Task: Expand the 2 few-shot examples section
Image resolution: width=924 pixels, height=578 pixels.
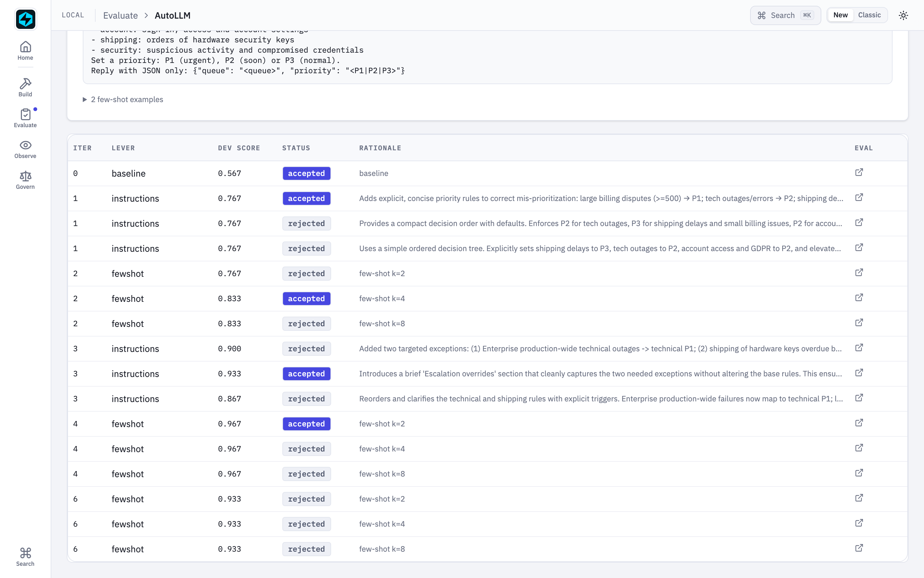Action: click(x=123, y=100)
